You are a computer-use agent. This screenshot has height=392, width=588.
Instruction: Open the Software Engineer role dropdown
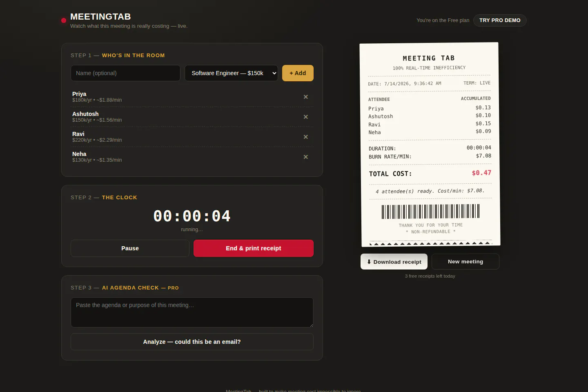click(x=231, y=73)
